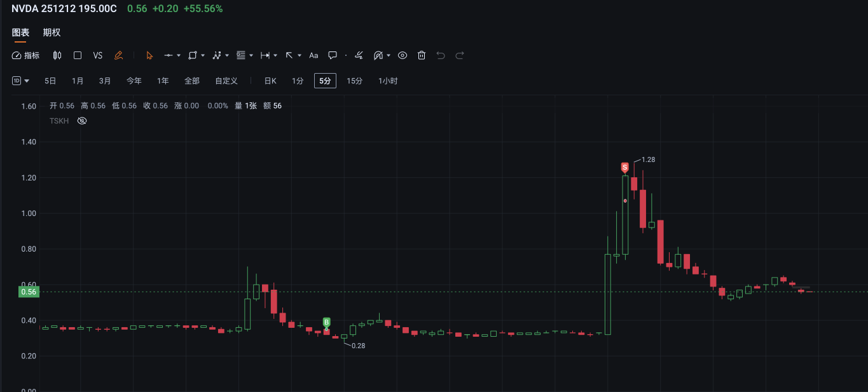Add a comment bubble annotation
The width and height of the screenshot is (868, 392).
pos(332,55)
